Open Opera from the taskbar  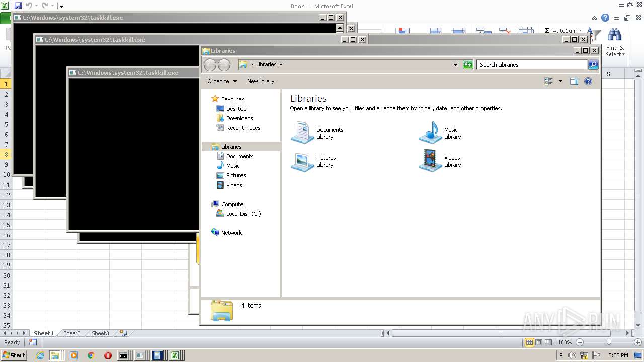click(108, 355)
